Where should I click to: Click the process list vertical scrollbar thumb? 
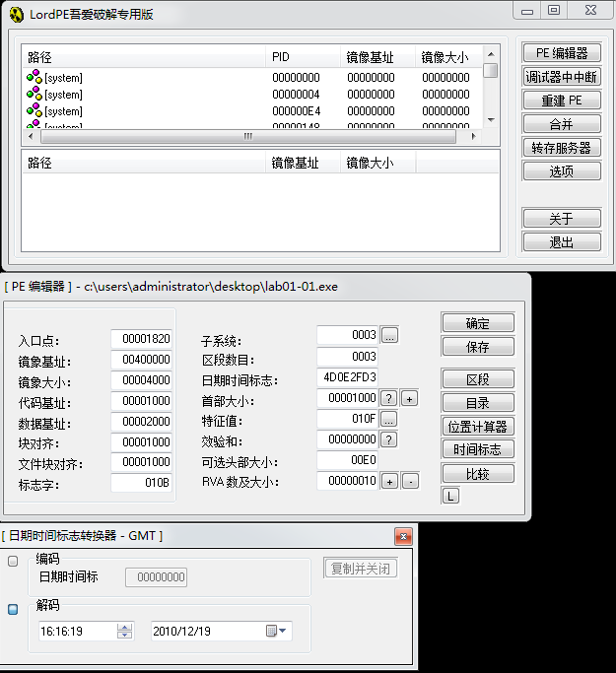(x=490, y=70)
